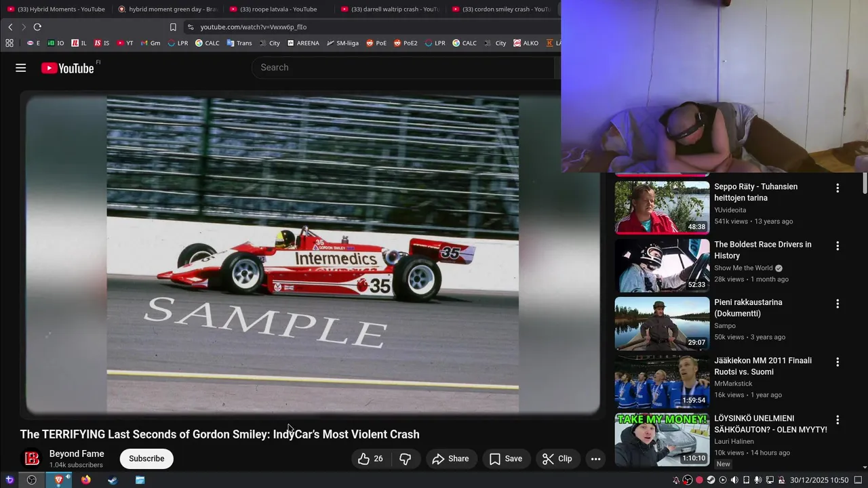868x488 pixels.
Task: Open the YT bookmark
Action: tap(125, 43)
